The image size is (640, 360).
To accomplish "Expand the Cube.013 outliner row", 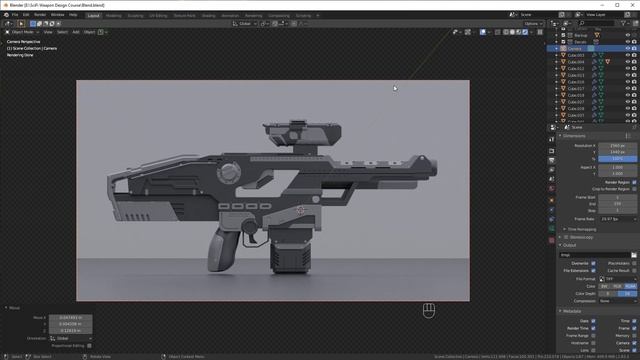I will [556, 75].
